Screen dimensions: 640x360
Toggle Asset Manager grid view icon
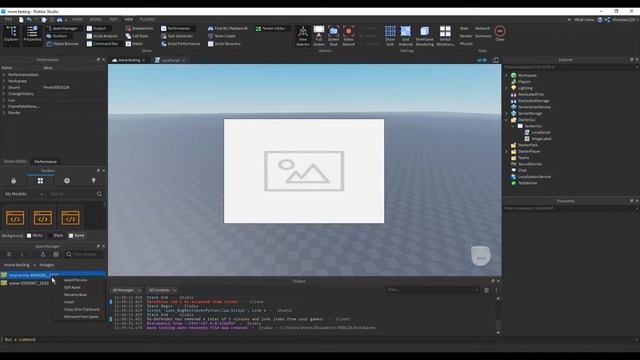pos(56,254)
